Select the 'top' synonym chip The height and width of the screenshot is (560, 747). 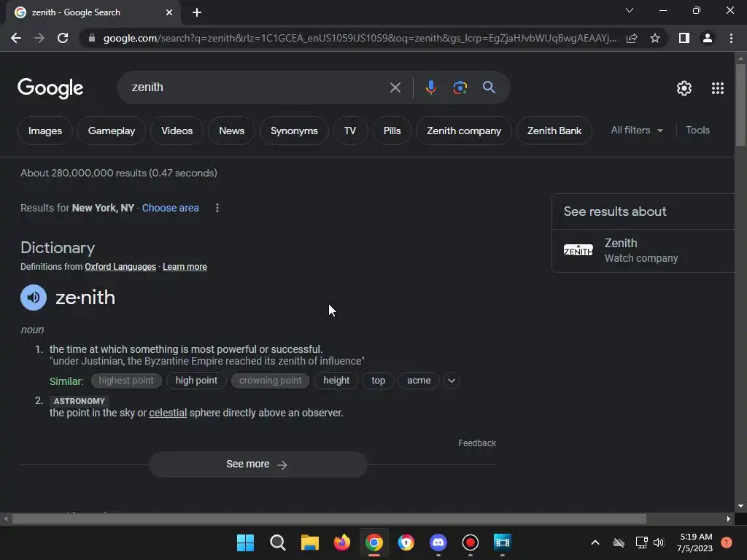point(379,381)
